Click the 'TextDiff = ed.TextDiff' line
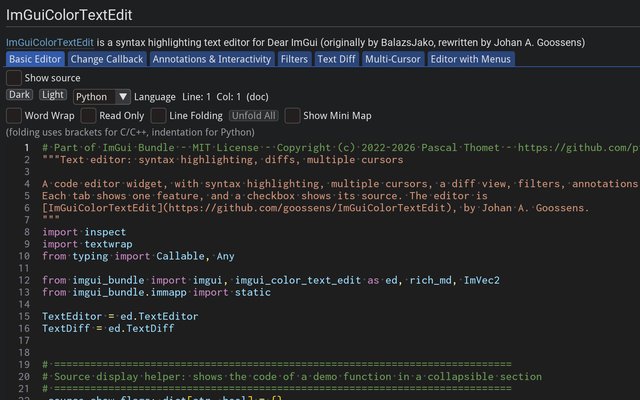This screenshot has height=400, width=640. (x=108, y=329)
